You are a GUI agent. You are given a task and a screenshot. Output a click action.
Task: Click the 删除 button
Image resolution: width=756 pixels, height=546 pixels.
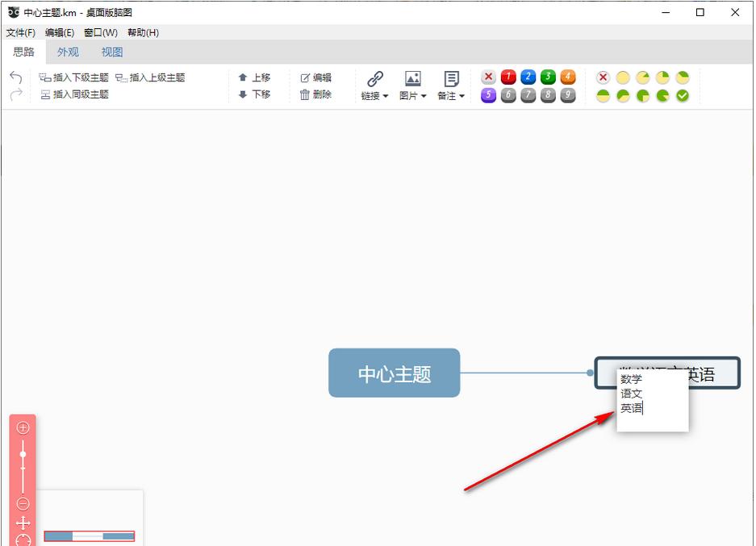coord(315,94)
